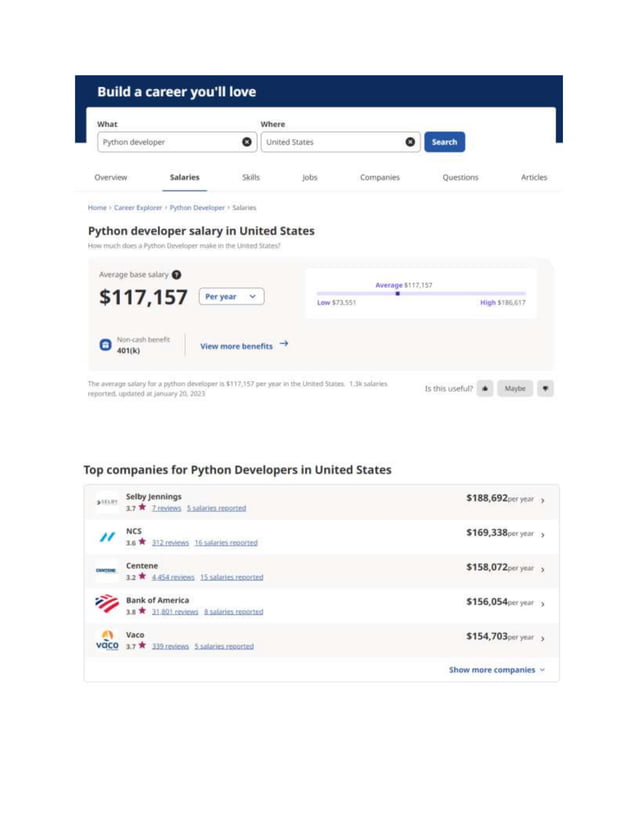Screen dimensions: 638x826
Task: Click the Bank of America logo
Action: [x=107, y=604]
